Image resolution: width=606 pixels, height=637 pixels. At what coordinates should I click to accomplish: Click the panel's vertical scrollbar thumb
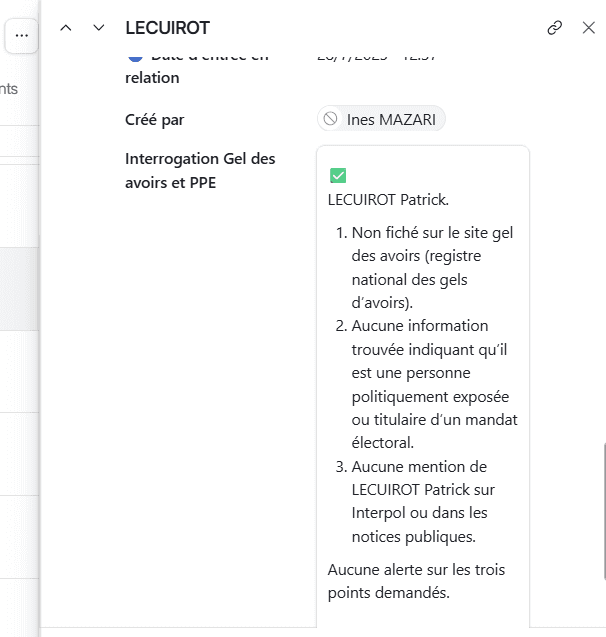tap(603, 510)
